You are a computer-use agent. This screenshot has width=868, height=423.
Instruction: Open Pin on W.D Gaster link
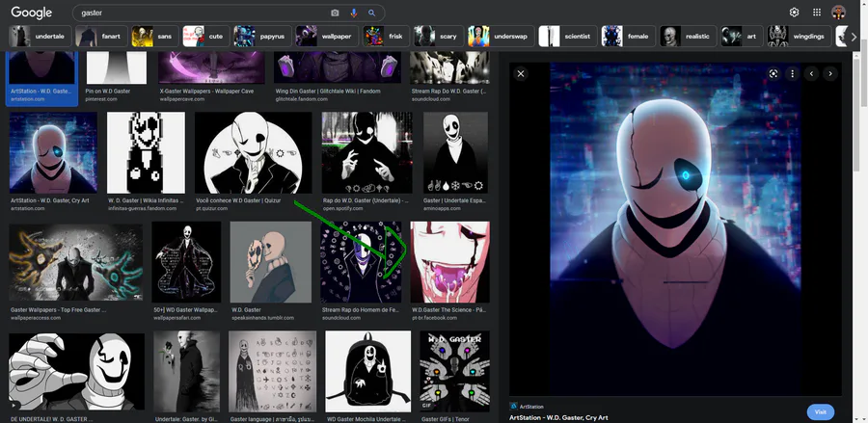click(108, 92)
